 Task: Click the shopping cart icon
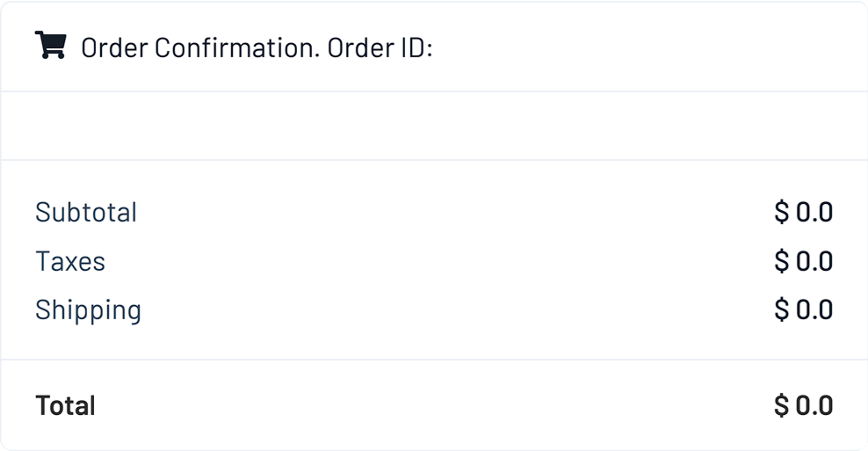click(x=50, y=45)
